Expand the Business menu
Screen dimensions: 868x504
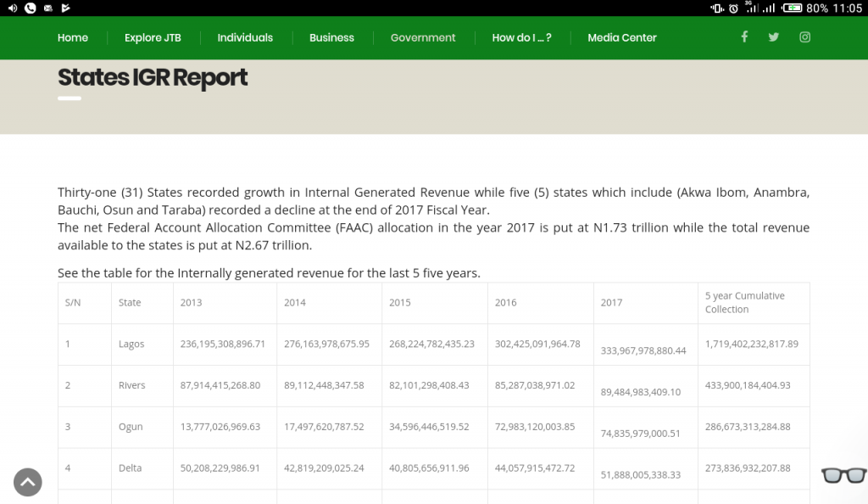[x=331, y=37]
